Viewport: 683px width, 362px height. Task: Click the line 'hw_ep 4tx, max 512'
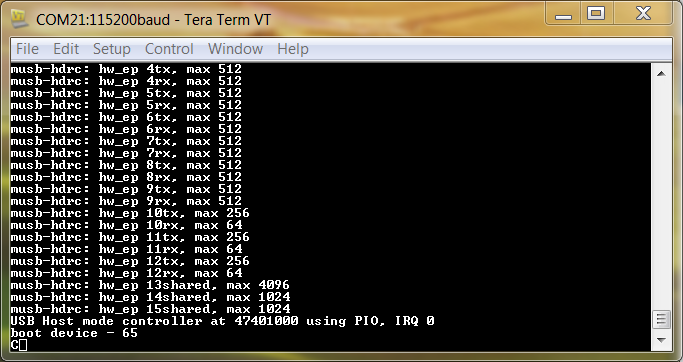[126, 69]
